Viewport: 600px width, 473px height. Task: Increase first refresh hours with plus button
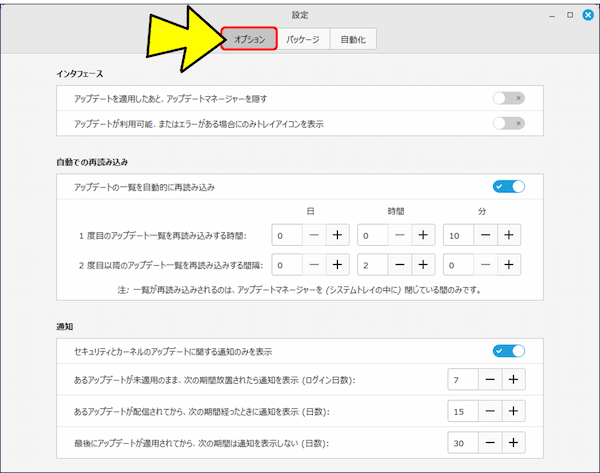point(423,235)
